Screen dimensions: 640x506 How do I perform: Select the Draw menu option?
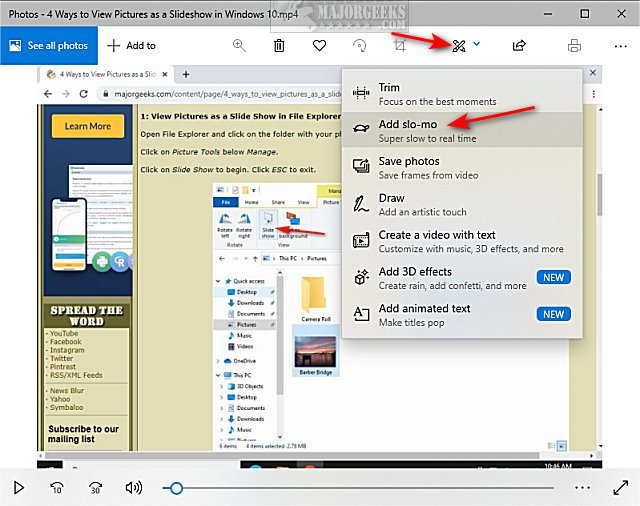462,204
